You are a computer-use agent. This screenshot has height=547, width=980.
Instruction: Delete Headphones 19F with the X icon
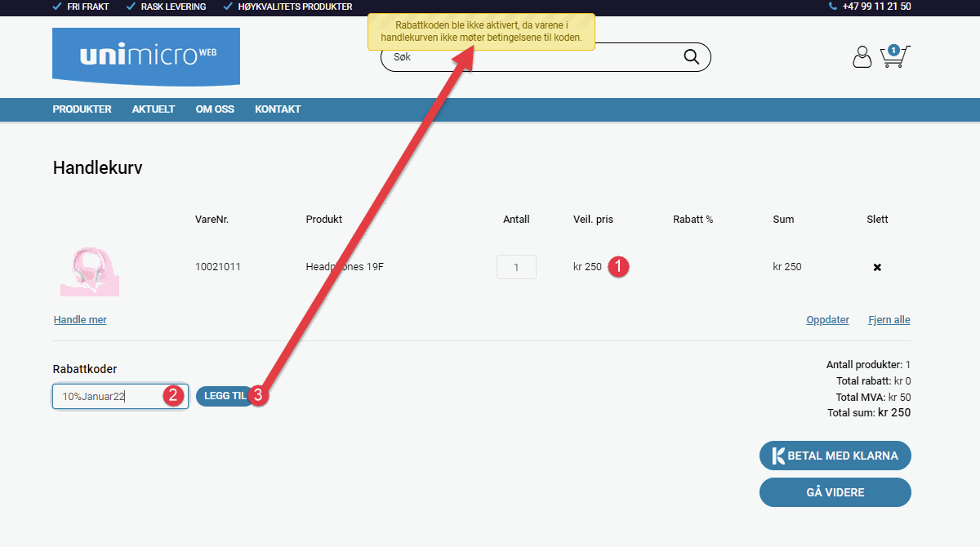tap(877, 268)
